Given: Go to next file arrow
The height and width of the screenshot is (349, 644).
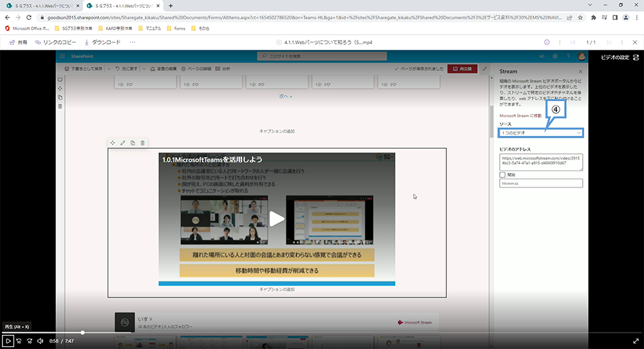Looking at the screenshot, I should [609, 42].
